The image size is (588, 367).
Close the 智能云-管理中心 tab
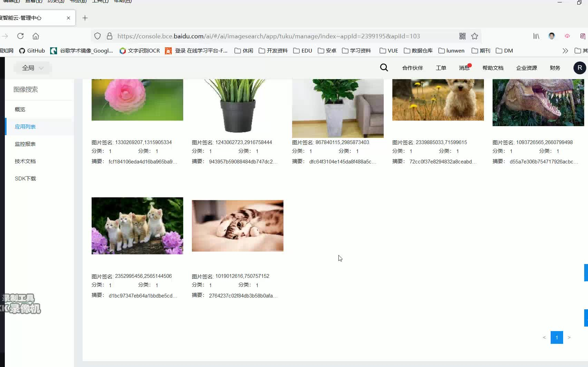pos(68,18)
